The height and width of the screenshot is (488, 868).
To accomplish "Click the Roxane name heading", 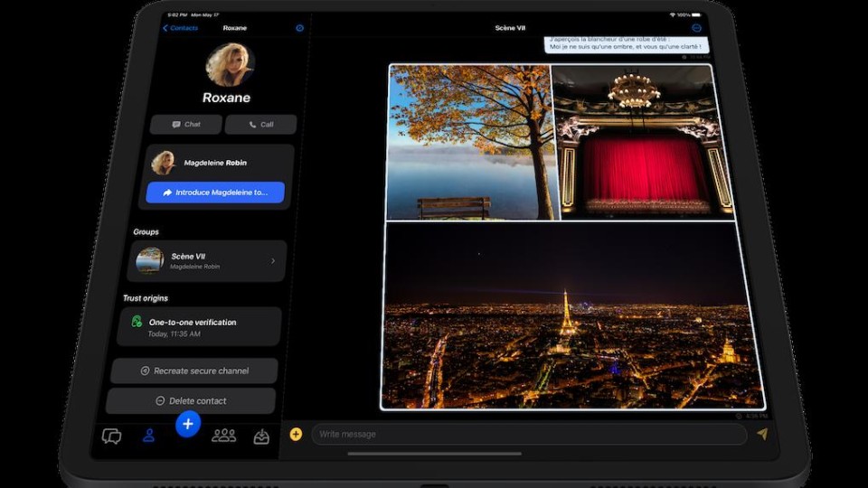I will pos(226,98).
